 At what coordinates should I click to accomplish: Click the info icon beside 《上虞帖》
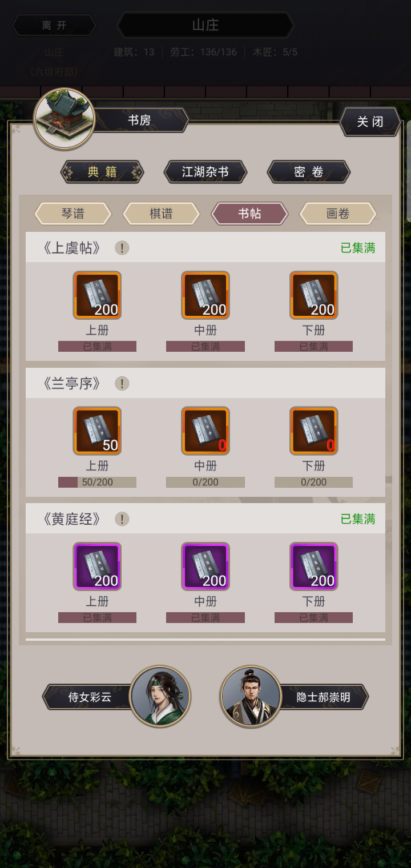point(122,248)
